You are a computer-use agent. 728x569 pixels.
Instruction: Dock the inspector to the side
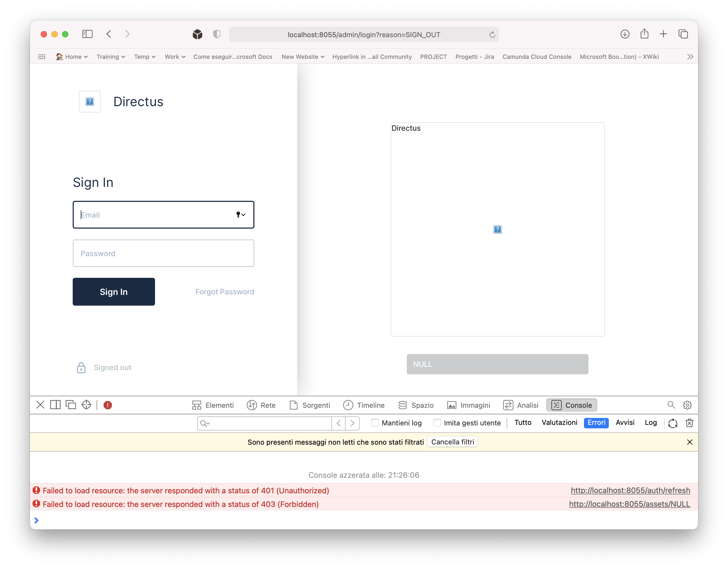55,405
